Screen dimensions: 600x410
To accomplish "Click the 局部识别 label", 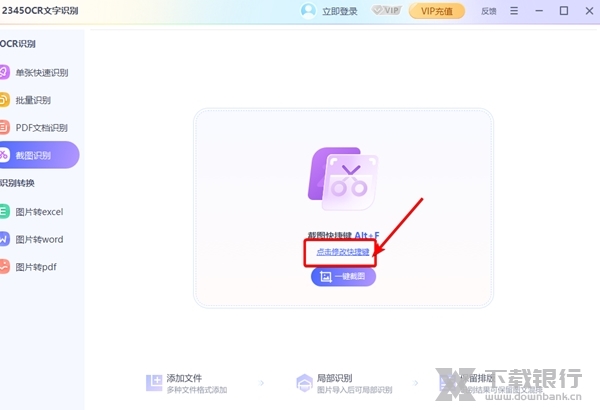I will coord(334,378).
